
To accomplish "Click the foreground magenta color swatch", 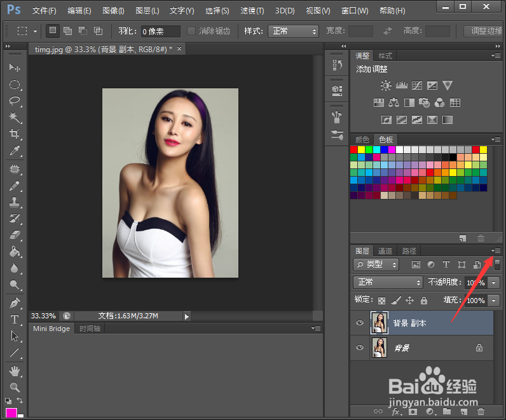I will click(x=11, y=413).
